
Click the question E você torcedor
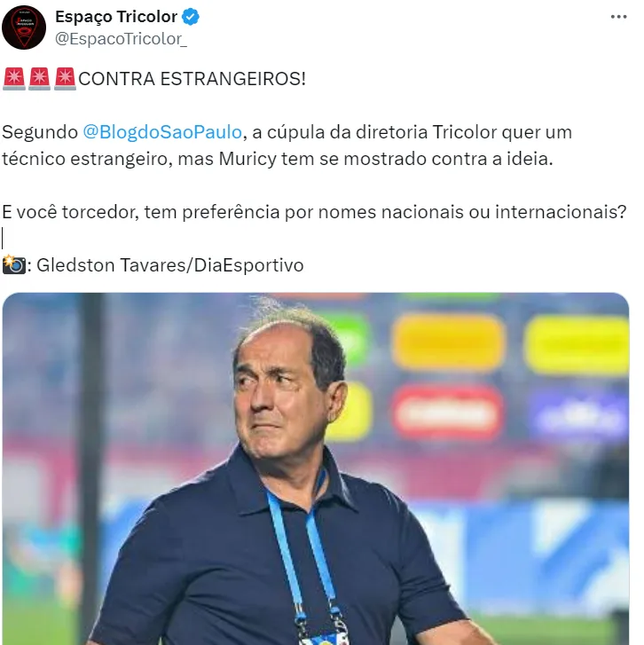tap(314, 212)
